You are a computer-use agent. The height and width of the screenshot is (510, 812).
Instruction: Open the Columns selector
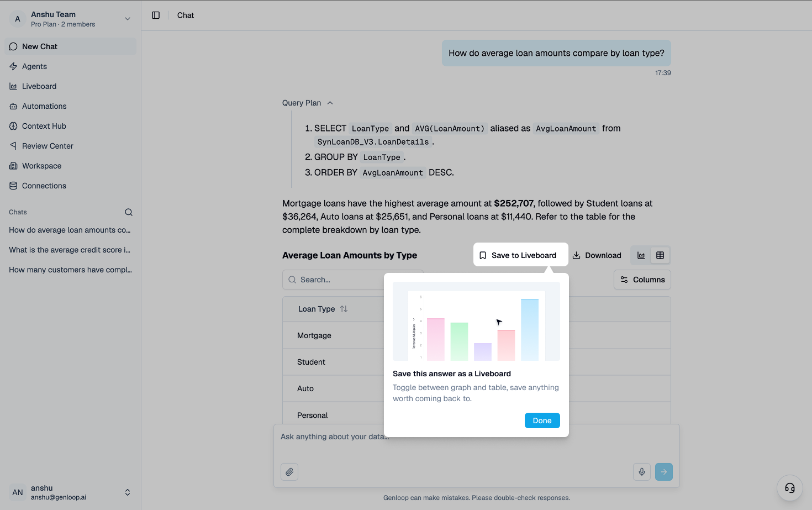pos(642,280)
